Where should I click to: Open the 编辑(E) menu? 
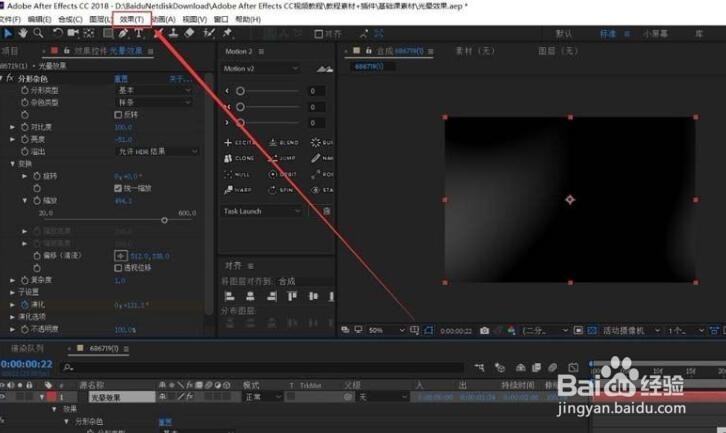tap(39, 19)
